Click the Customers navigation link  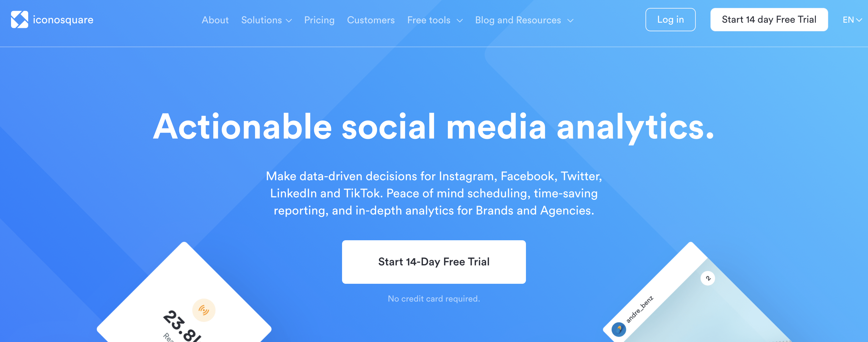point(371,20)
